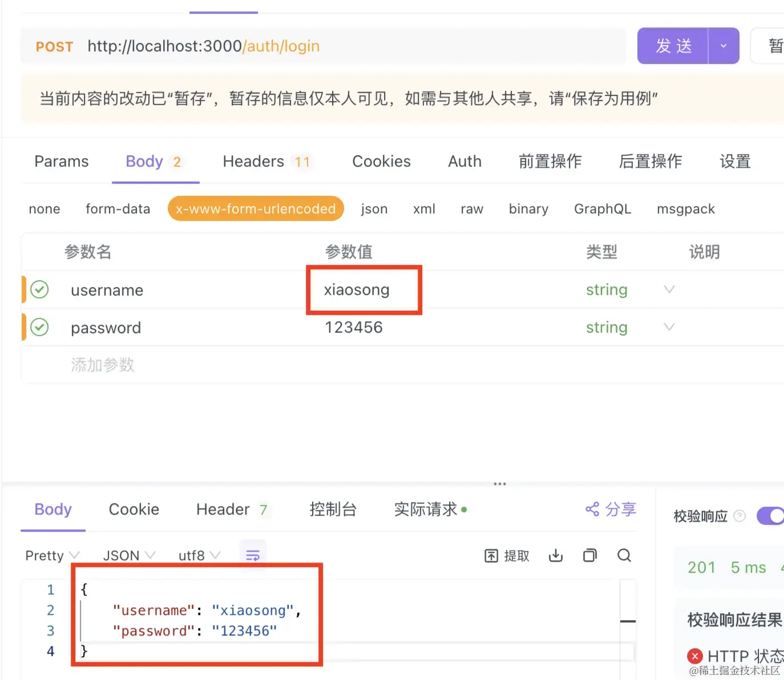Click the 5 ms response time
Image resolution: width=784 pixels, height=680 pixels.
point(748,568)
